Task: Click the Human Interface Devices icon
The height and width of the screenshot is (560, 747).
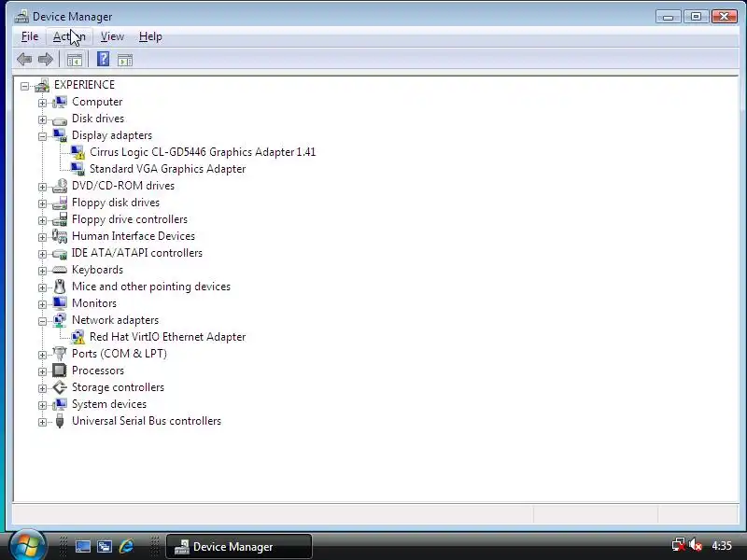Action: click(x=60, y=236)
